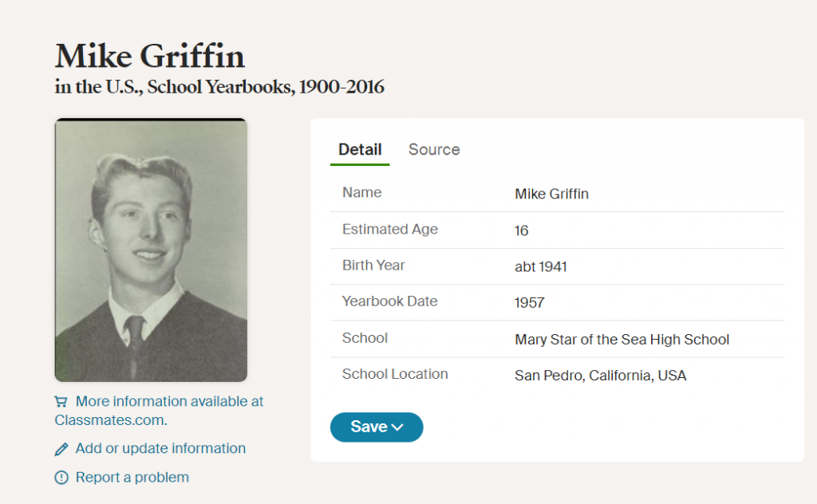Click the Mike Griffin page heading
This screenshot has height=504, width=817.
point(150,56)
